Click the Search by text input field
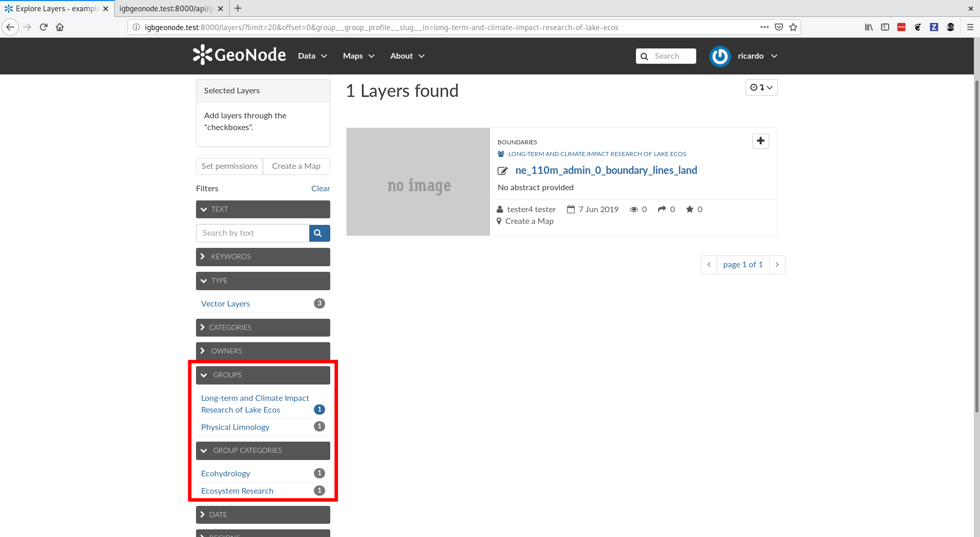This screenshot has width=980, height=537. coord(253,233)
